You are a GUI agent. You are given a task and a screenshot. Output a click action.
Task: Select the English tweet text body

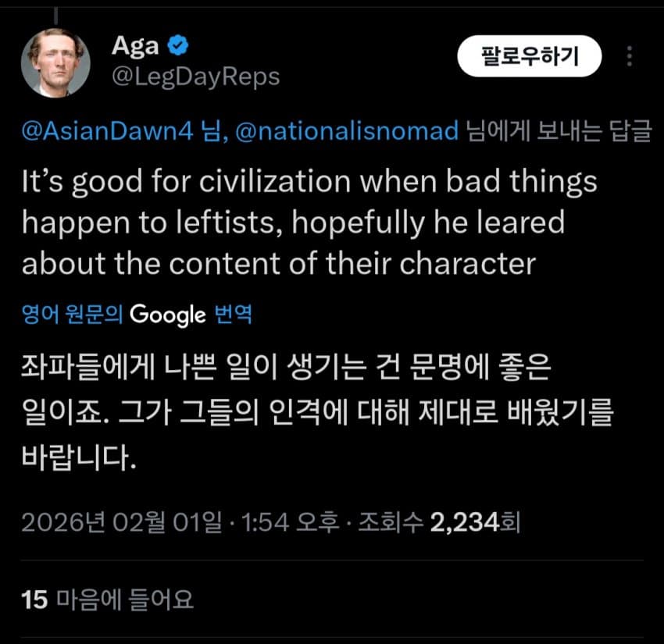[x=309, y=222]
